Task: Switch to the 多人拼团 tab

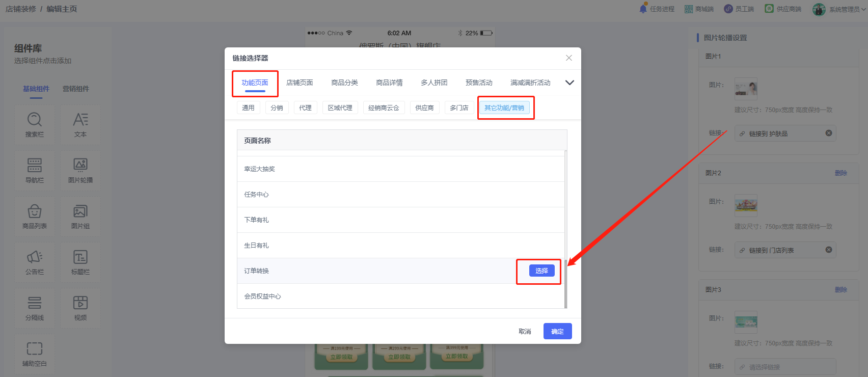Action: point(434,83)
